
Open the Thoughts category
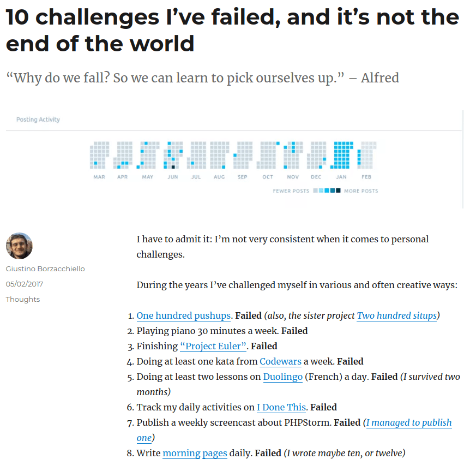[23, 299]
